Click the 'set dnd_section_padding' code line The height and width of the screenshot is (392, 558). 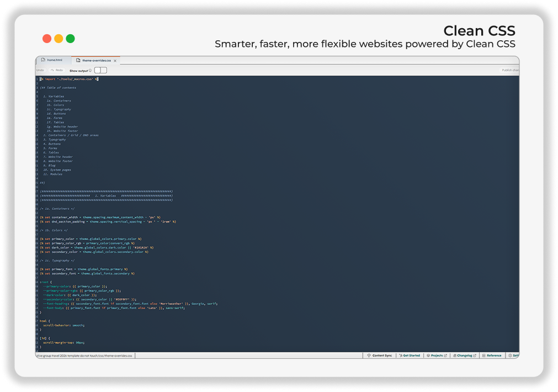point(108,221)
